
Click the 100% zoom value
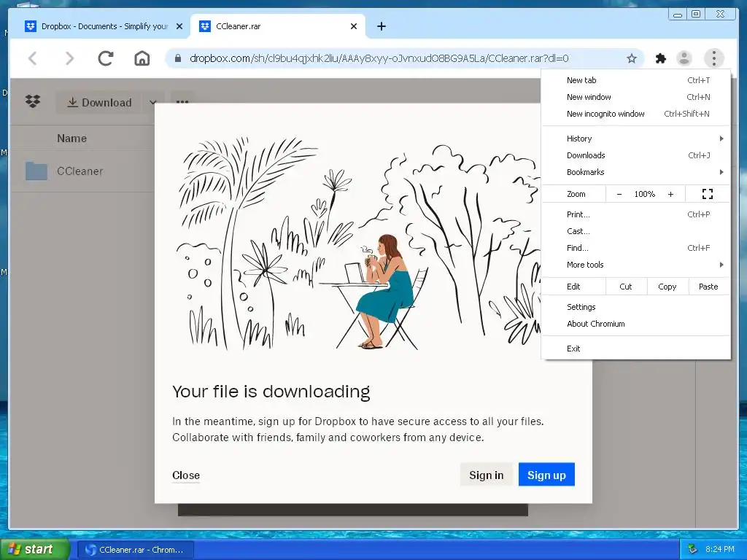645,194
